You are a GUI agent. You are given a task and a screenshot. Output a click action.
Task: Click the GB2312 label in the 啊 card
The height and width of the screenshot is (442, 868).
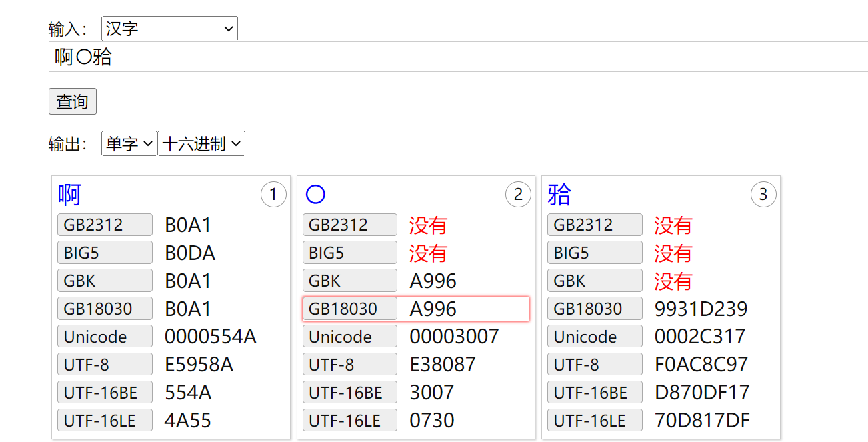click(x=105, y=225)
